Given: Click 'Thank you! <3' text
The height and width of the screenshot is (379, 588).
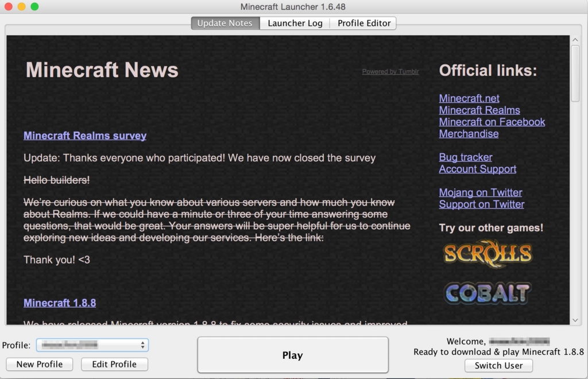Looking at the screenshot, I should [x=57, y=260].
